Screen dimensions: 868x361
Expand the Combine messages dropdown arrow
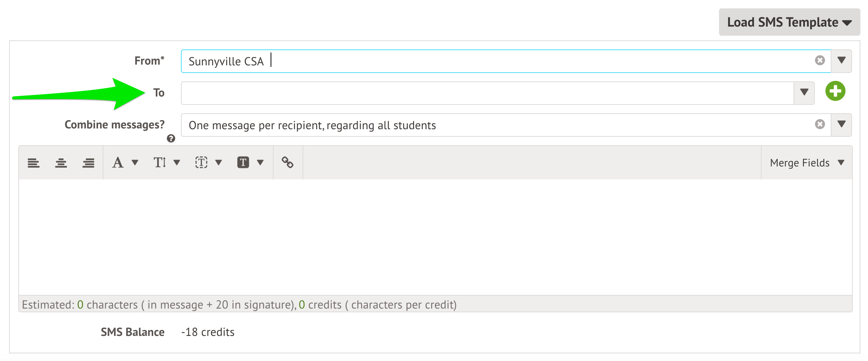(x=841, y=125)
